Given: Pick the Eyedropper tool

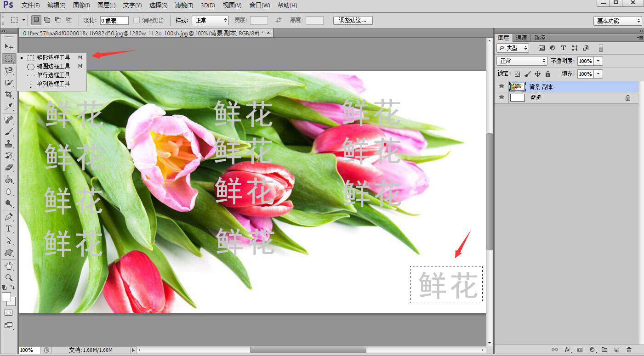Looking at the screenshot, I should tap(8, 107).
